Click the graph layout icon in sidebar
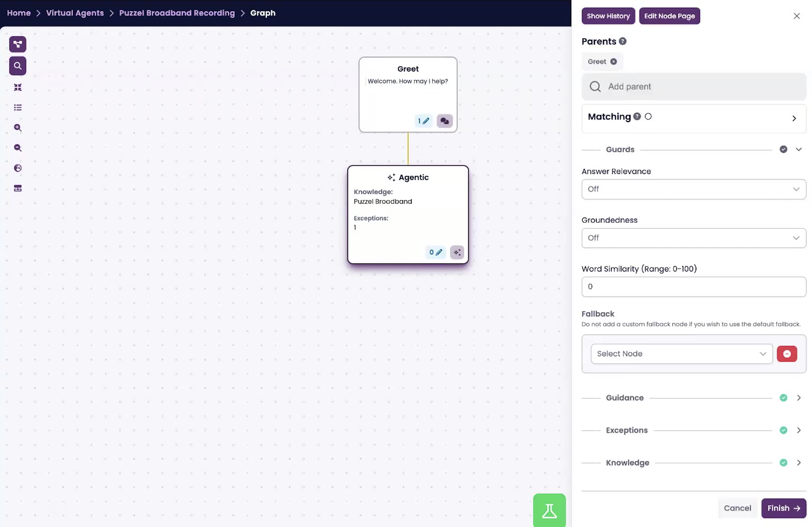Viewport: 812px width, 527px height. [18, 44]
